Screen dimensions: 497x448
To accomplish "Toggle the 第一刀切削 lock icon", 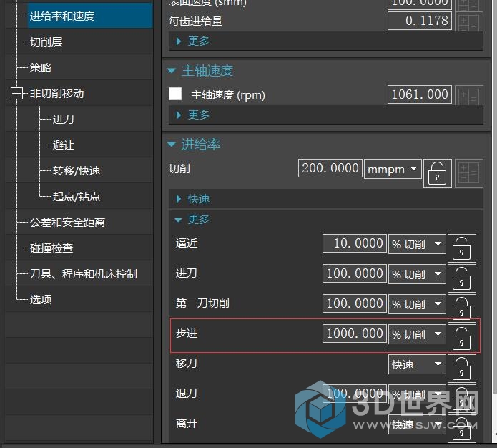I will [461, 308].
